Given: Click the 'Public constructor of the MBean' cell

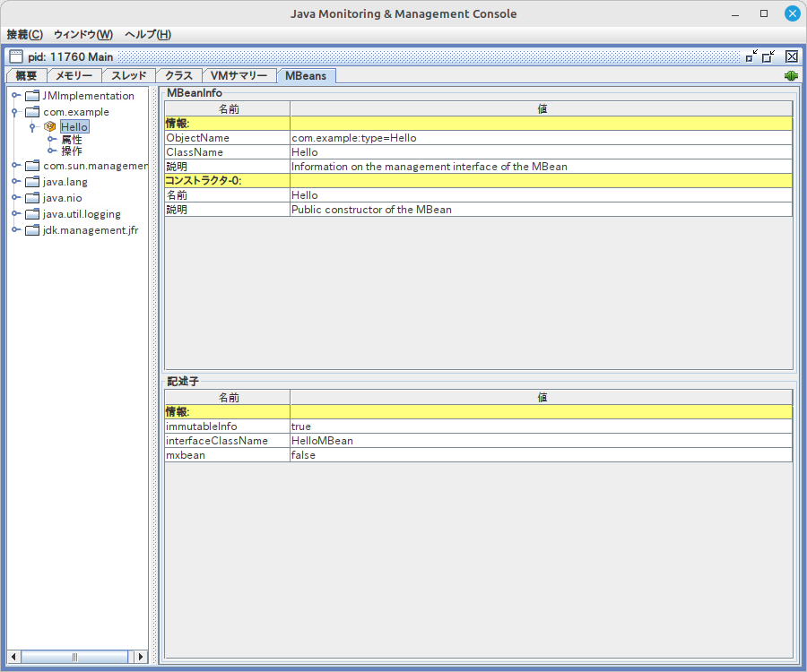Looking at the screenshot, I should (541, 210).
